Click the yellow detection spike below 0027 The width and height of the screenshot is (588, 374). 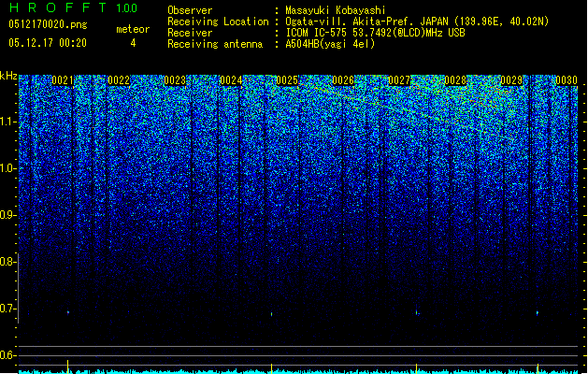point(416,367)
